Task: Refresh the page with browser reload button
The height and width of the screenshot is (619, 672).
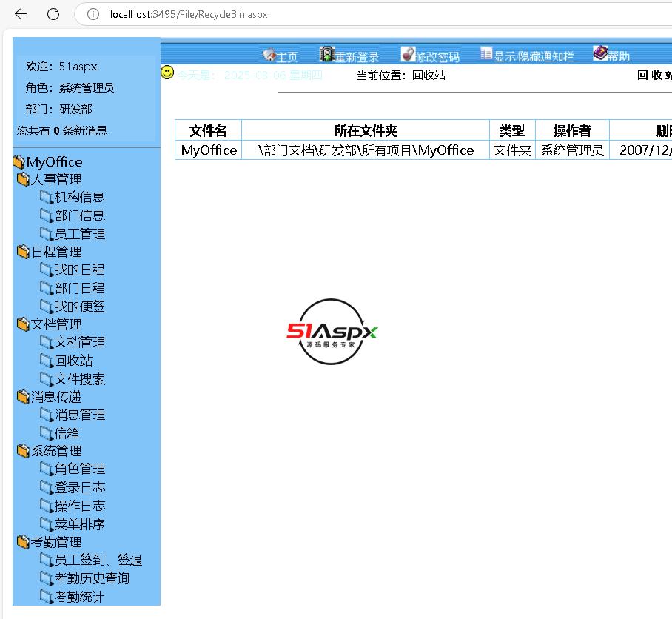Action: click(53, 14)
